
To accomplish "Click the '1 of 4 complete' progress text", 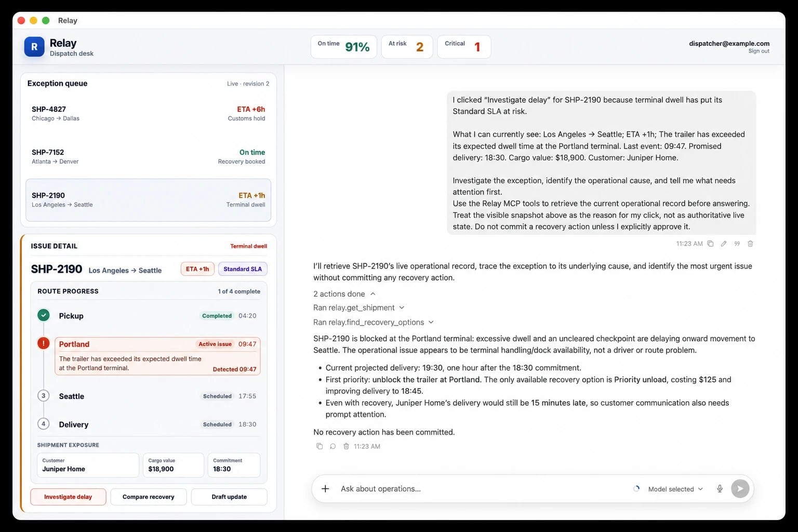I will [239, 291].
